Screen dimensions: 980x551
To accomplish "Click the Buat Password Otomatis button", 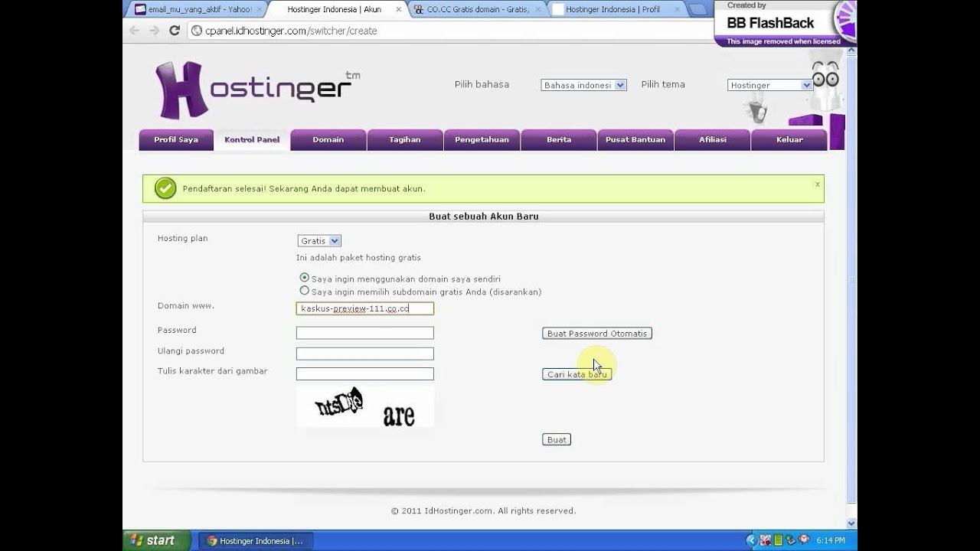I will point(597,334).
